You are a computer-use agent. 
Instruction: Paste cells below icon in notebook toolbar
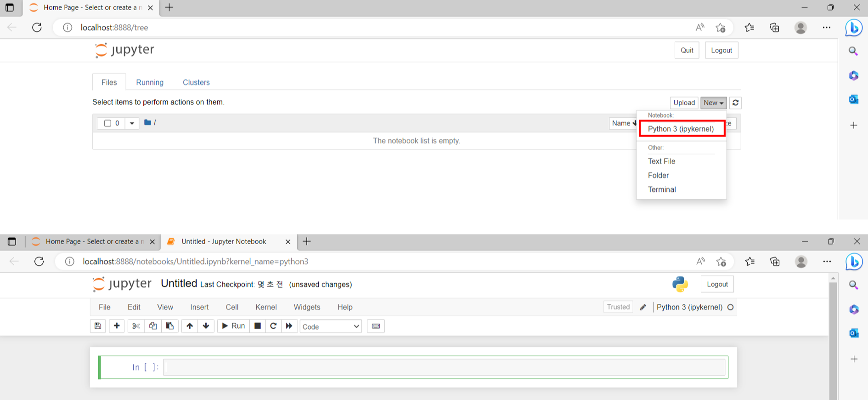click(x=169, y=326)
